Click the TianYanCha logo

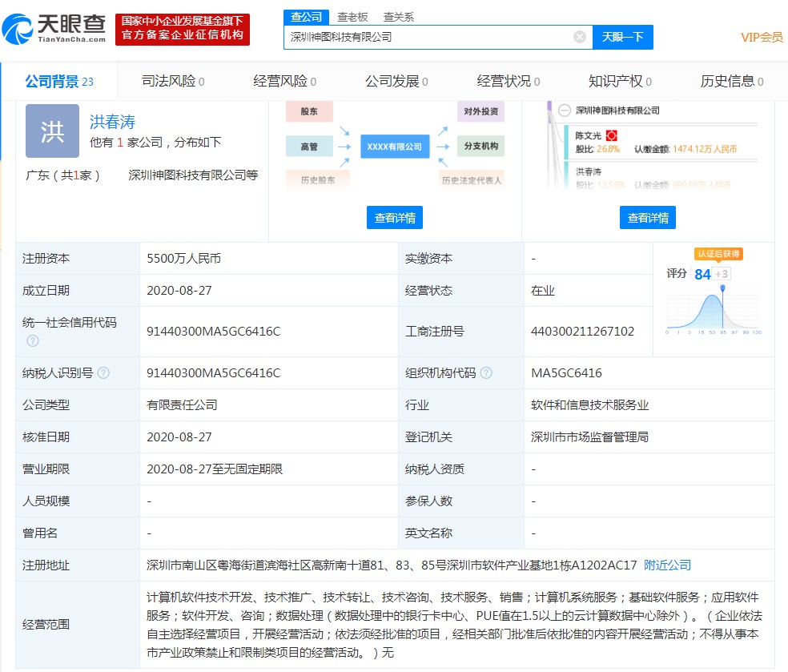coord(54,29)
